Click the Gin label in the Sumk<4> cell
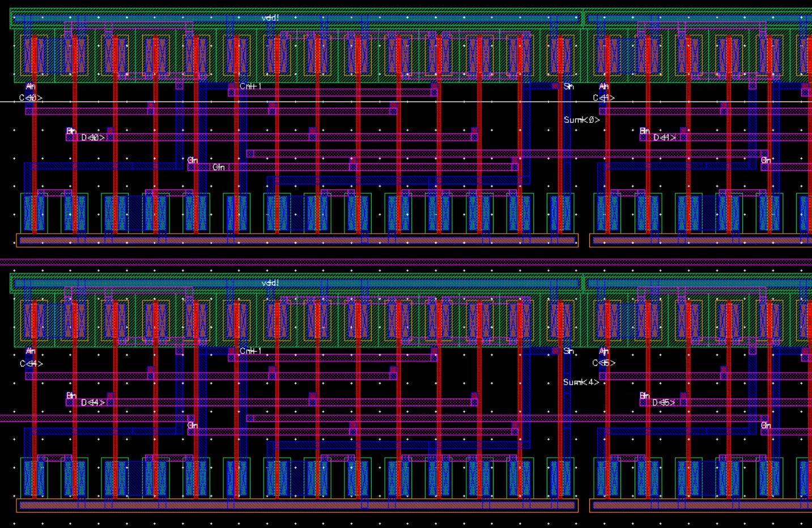Viewport: 812px width, 528px height. click(193, 425)
